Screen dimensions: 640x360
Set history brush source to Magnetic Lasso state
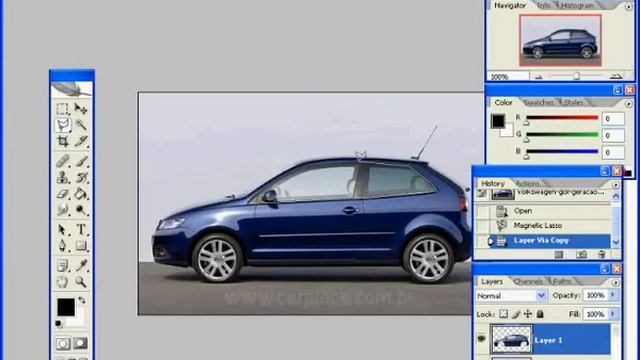(482, 226)
